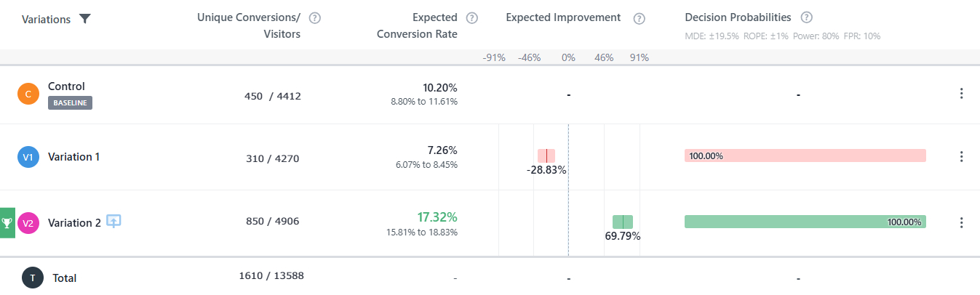Click the BASELINE badge under Control

(70, 103)
